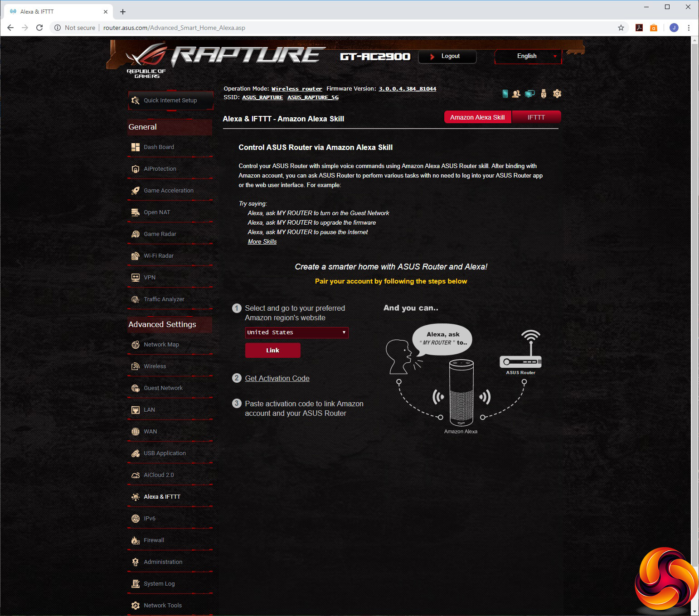Click the Guest Network icon
Viewport: 699px width, 616px height.
(x=135, y=388)
